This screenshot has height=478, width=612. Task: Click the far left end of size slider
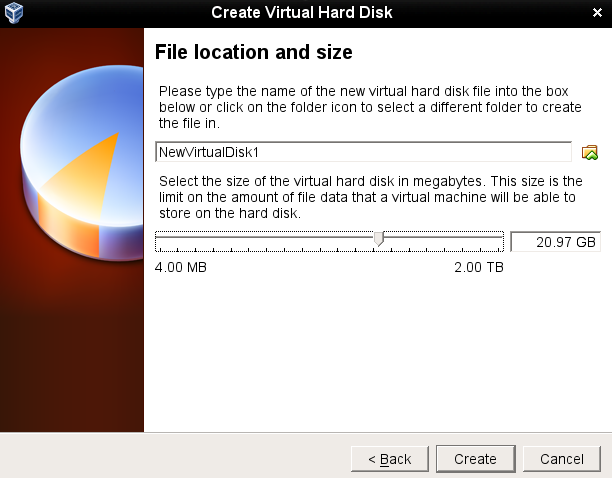point(158,238)
